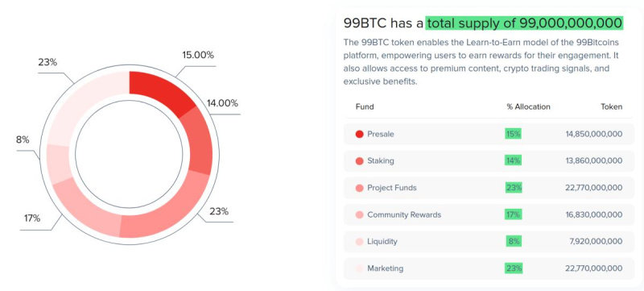The width and height of the screenshot is (644, 291).
Task: Click the highlighted total supply text
Action: click(x=525, y=23)
